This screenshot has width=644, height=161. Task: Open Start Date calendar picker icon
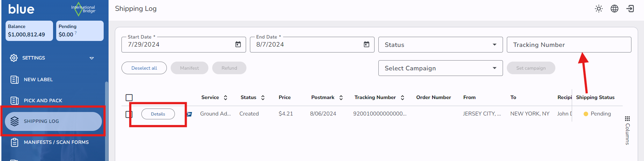click(238, 44)
